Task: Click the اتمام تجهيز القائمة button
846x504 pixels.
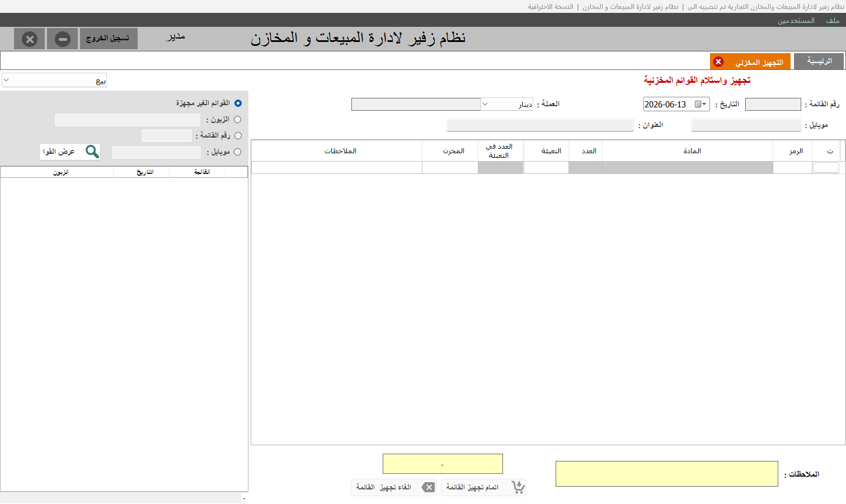Action: [483, 487]
